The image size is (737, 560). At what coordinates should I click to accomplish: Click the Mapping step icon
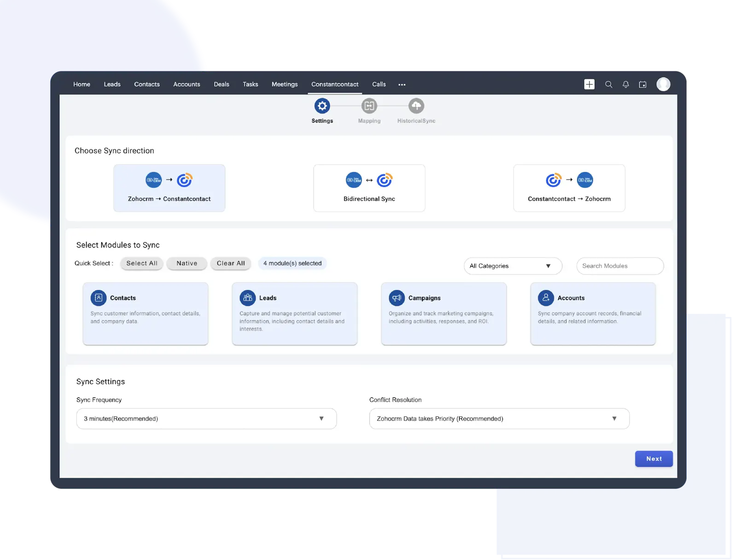click(369, 106)
